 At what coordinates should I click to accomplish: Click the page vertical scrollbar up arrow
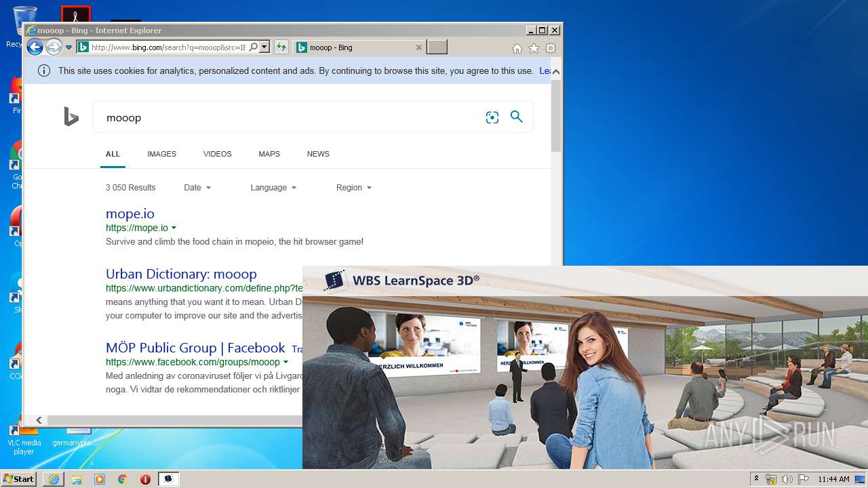(556, 71)
